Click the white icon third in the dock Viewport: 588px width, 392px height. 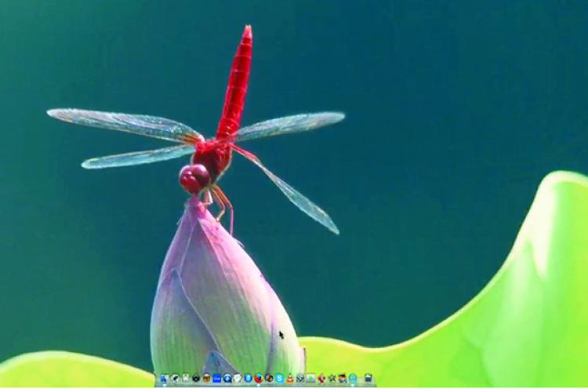186,378
